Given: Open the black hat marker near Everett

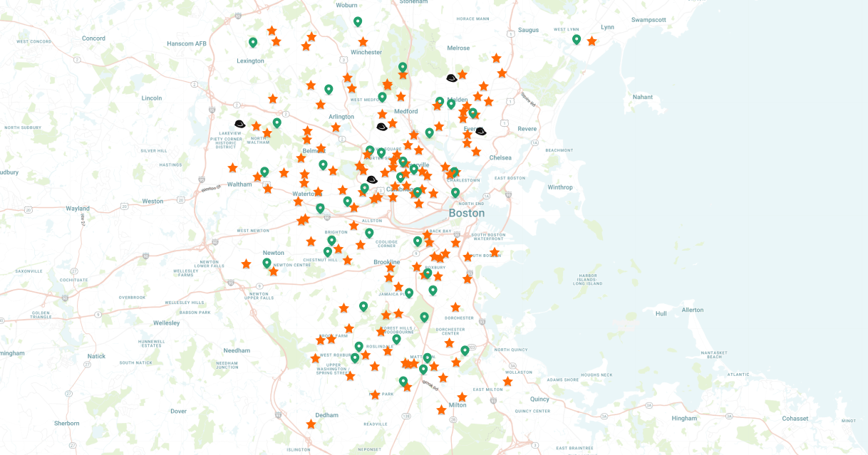Looking at the screenshot, I should tap(480, 131).
